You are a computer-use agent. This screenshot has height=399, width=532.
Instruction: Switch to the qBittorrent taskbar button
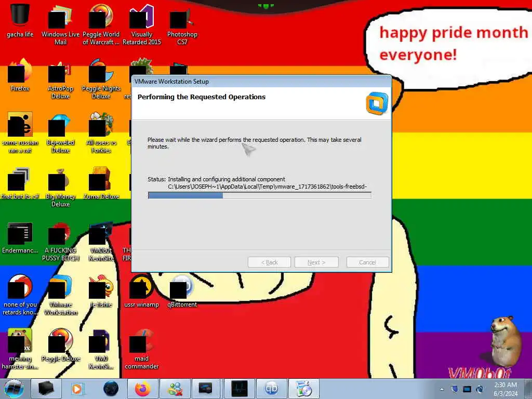click(271, 389)
